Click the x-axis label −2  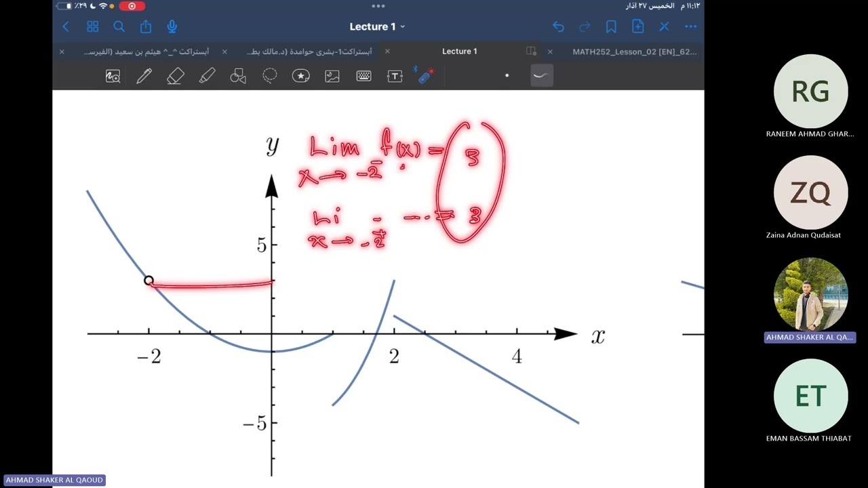[149, 357]
